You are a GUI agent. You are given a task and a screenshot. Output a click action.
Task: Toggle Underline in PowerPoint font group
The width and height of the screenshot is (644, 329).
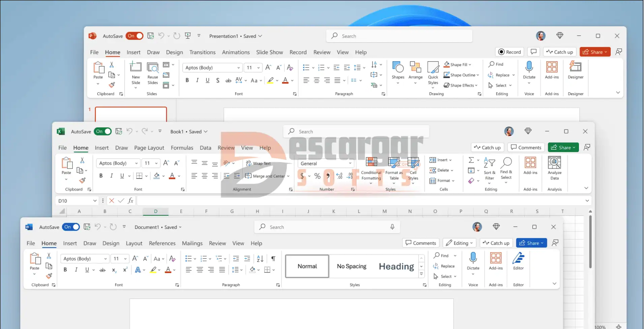[x=208, y=80]
